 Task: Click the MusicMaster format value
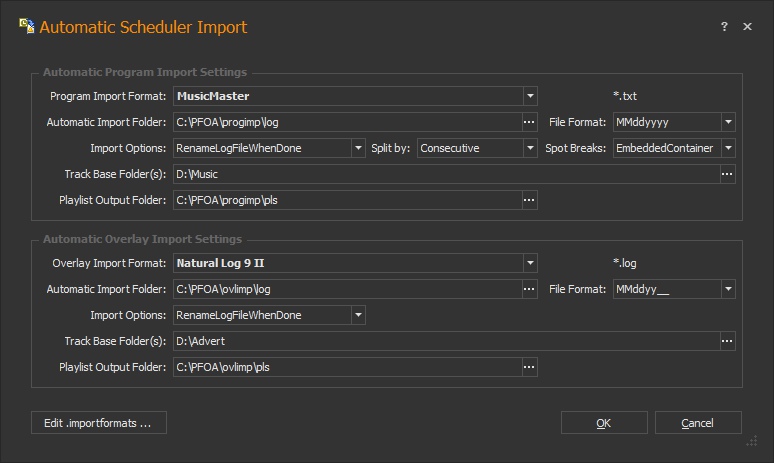point(213,96)
